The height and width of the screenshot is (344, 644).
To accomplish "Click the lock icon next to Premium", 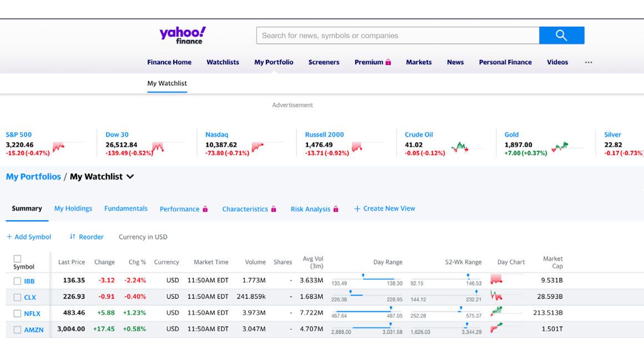I will (x=388, y=62).
